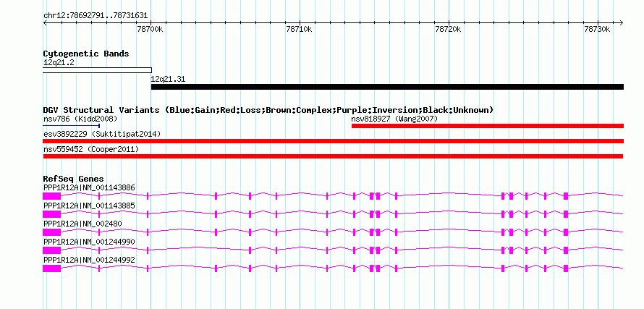Screen dimensions: 644x309
Task: Click the leftmost large exon of NM_002480
Action: pos(52,232)
